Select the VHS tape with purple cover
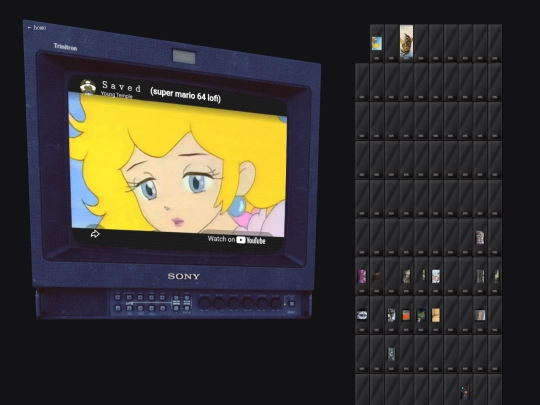The height and width of the screenshot is (405, 540). pyautogui.click(x=362, y=276)
